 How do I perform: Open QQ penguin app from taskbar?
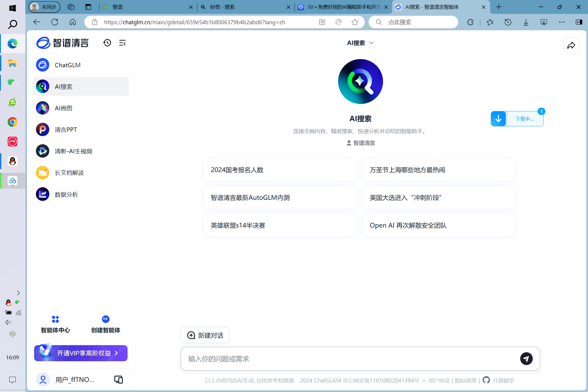click(13, 161)
